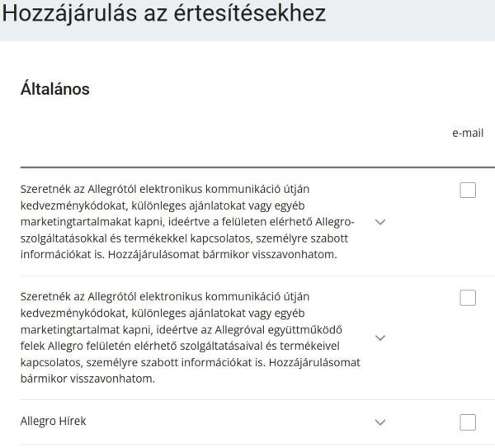Click the Hozzájárulás az értesítésekhez page title
Viewport: 495px width, 448px height.
tap(163, 14)
